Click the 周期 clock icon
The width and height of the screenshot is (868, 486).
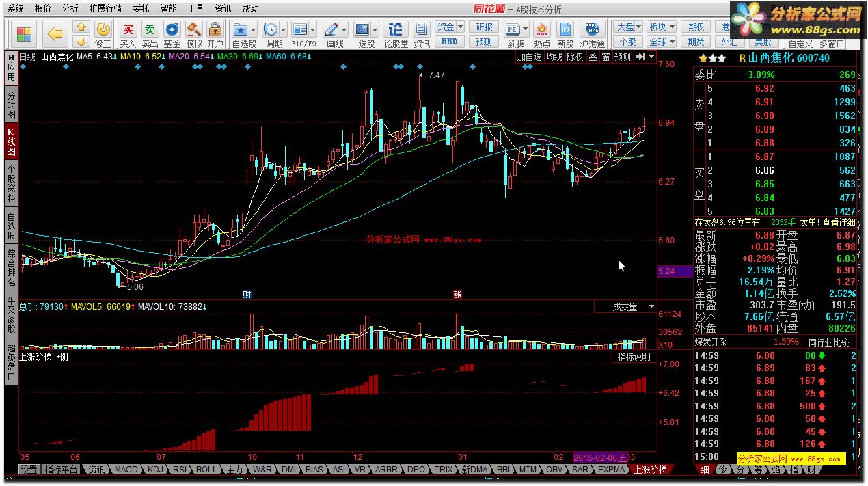click(270, 29)
